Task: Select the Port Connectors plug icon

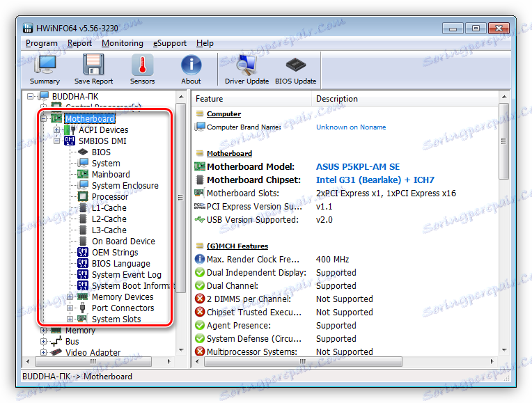Action: [x=82, y=308]
